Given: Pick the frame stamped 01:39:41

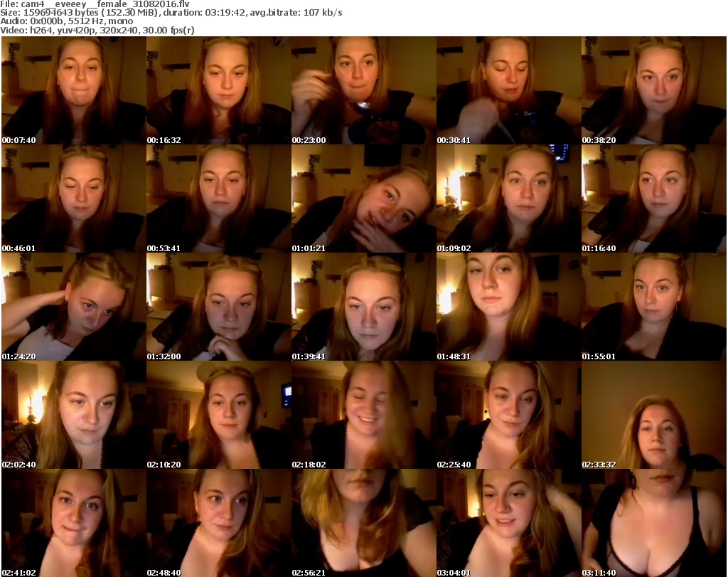Looking at the screenshot, I should coord(363,307).
